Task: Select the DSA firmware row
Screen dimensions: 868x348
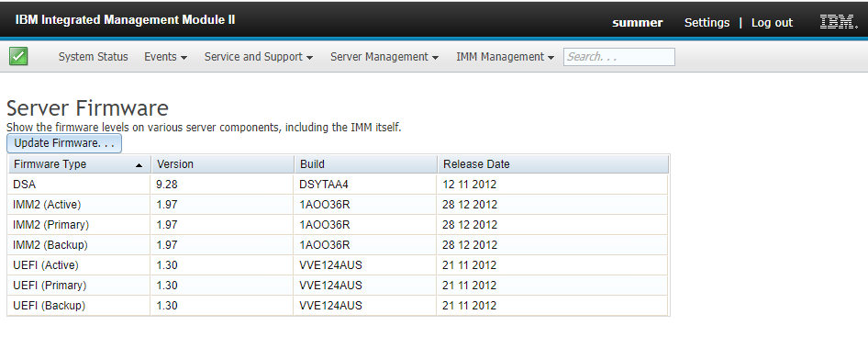Action: coord(338,184)
